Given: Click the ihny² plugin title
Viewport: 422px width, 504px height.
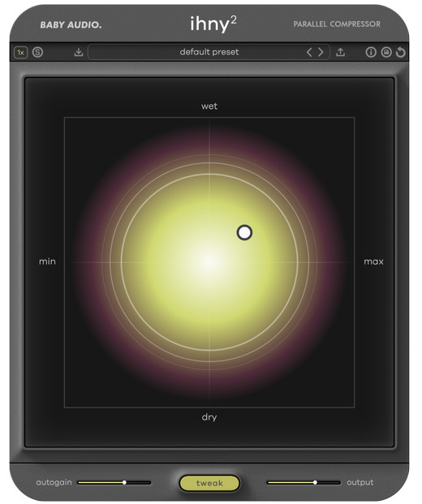Looking at the screenshot, I should 213,24.
